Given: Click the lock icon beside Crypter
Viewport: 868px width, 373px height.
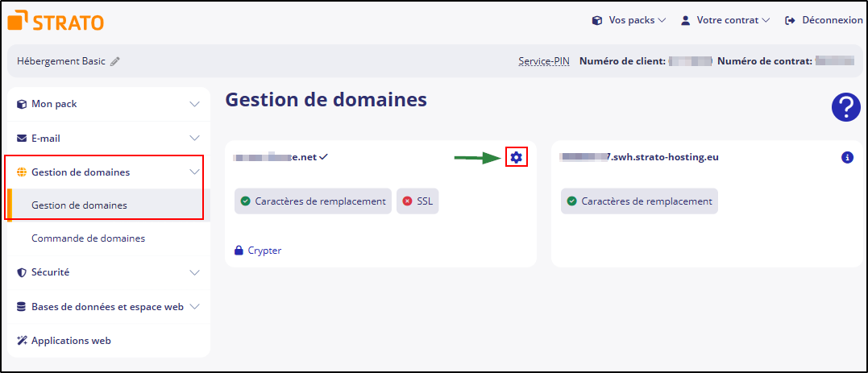Looking at the screenshot, I should point(239,250).
